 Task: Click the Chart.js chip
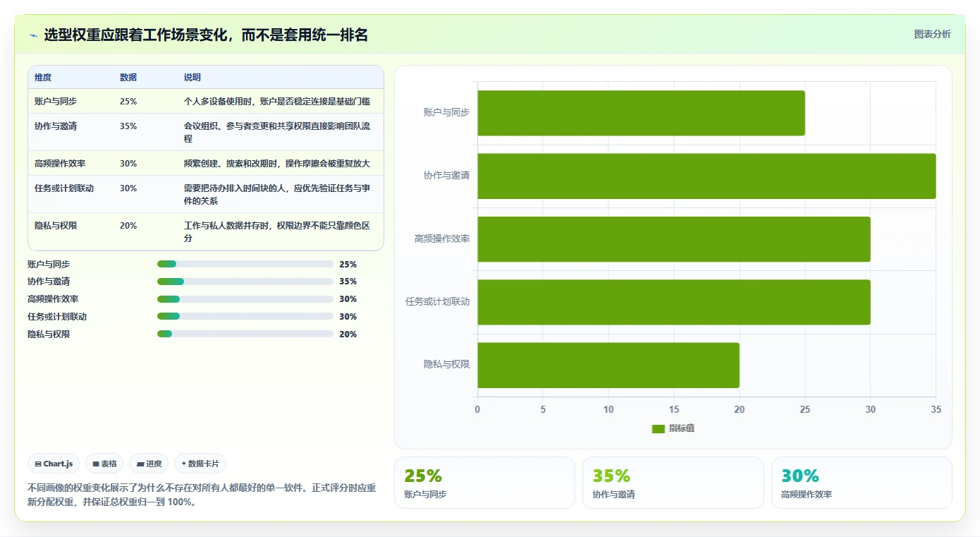tap(54, 464)
